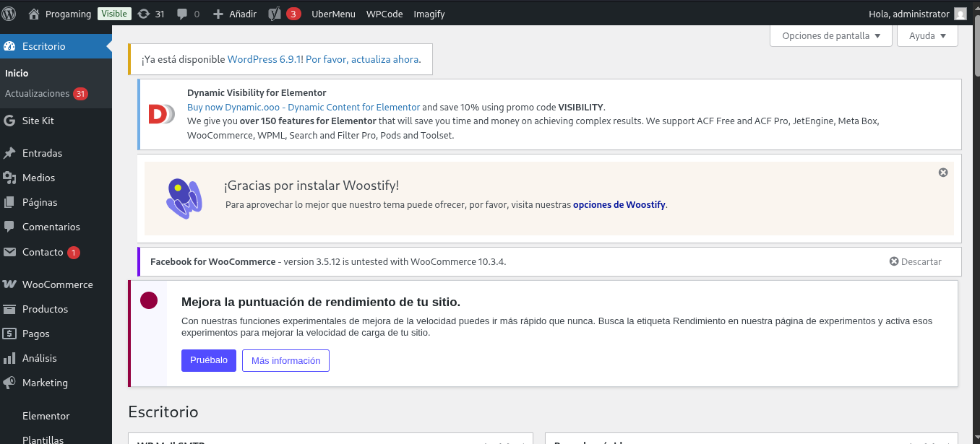Click the comments bubble icon in admin bar
The width and height of the screenshot is (980, 444).
point(182,14)
